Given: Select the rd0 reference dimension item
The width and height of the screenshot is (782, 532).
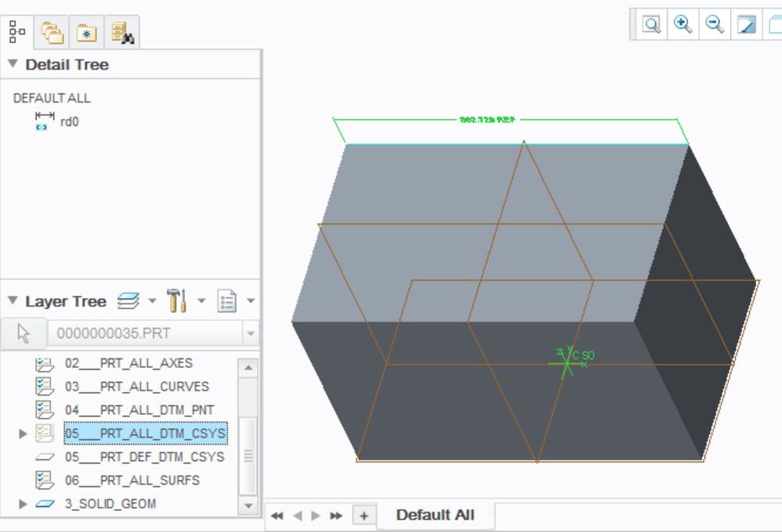Looking at the screenshot, I should (x=69, y=121).
